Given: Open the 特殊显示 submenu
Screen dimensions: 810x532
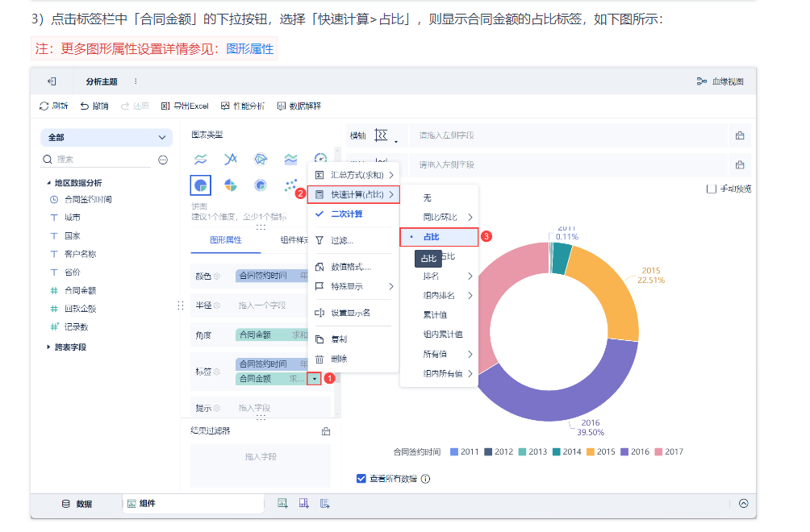Looking at the screenshot, I should (x=354, y=286).
